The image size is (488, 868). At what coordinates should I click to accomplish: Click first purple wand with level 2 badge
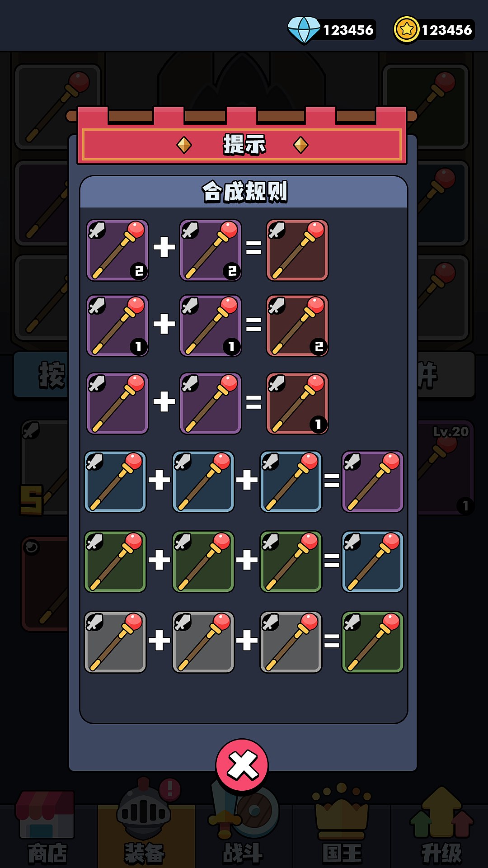coord(117,250)
